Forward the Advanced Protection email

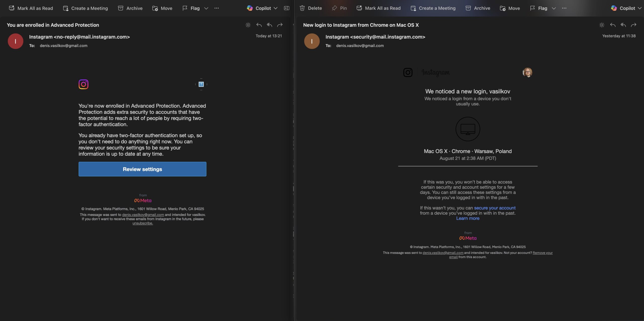coord(280,25)
